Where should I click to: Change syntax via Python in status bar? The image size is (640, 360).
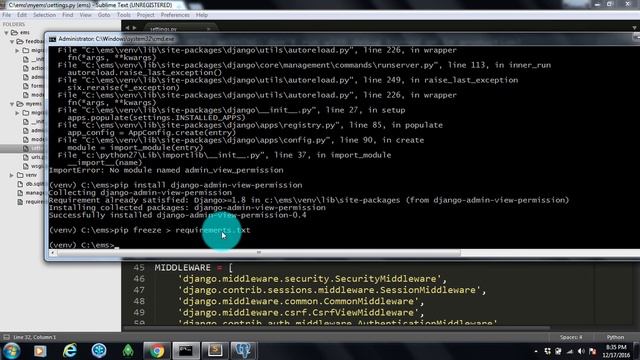pyautogui.click(x=615, y=337)
